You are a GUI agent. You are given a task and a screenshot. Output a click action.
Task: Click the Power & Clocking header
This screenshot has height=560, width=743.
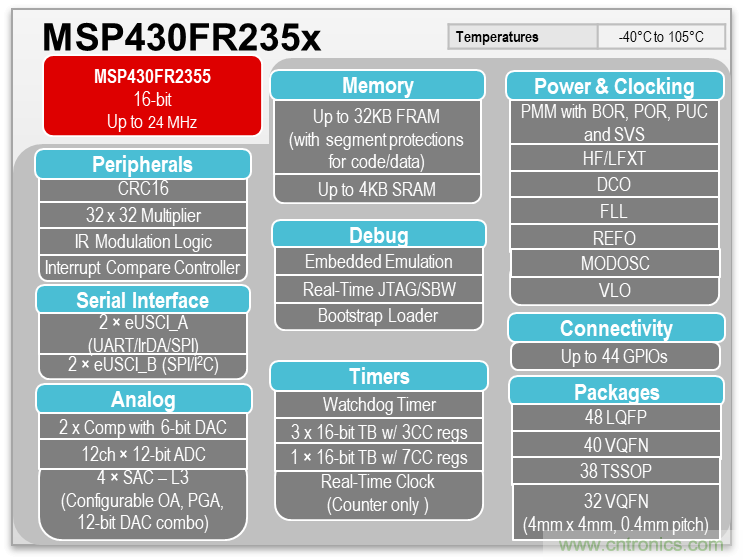click(x=613, y=86)
